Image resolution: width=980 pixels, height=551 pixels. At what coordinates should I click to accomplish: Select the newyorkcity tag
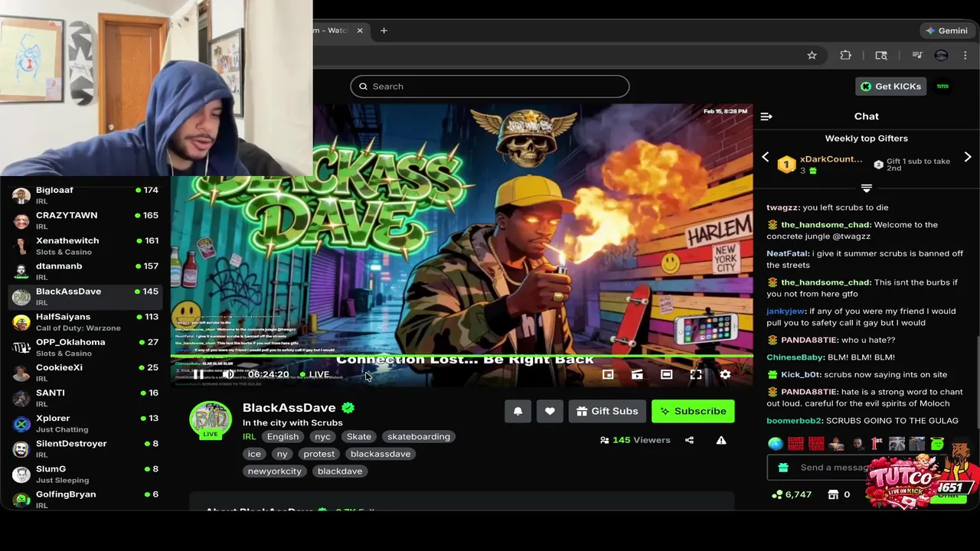pos(274,471)
